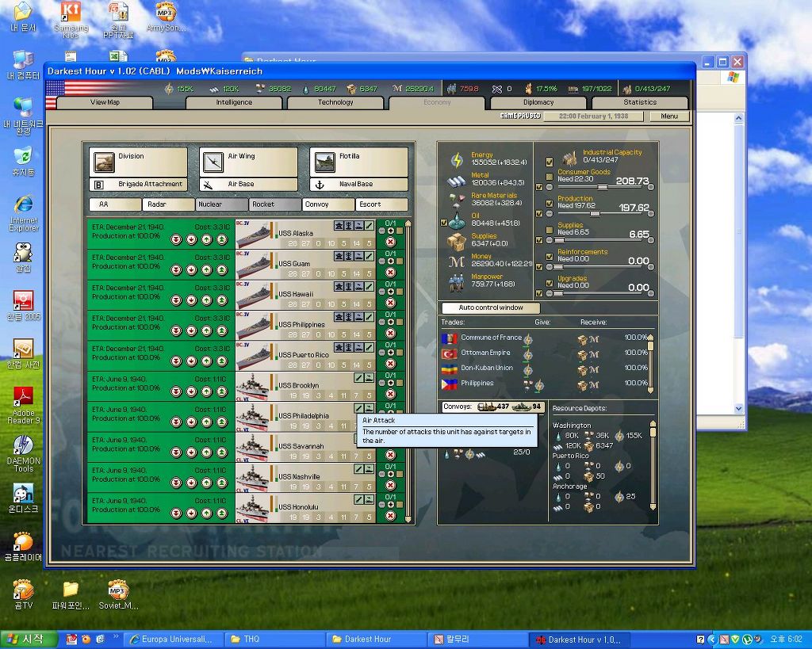
Task: Cancel USS Alaska production with red X
Action: pyautogui.click(x=390, y=242)
